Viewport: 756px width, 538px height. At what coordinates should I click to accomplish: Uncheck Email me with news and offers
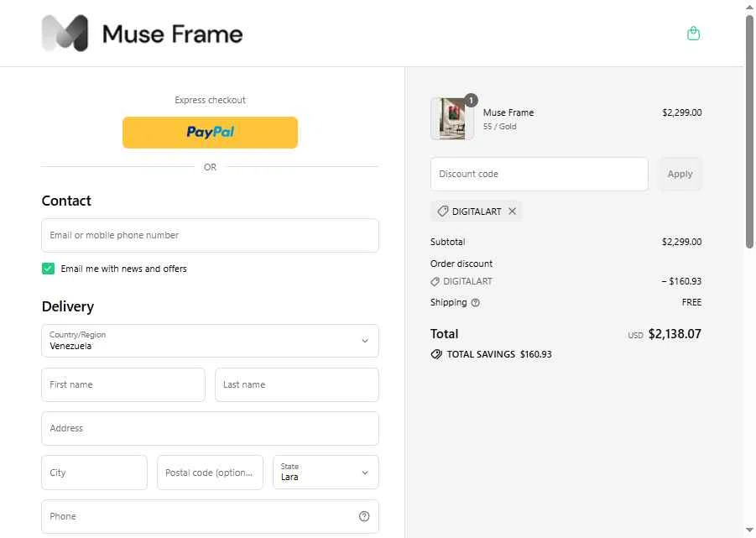48,269
